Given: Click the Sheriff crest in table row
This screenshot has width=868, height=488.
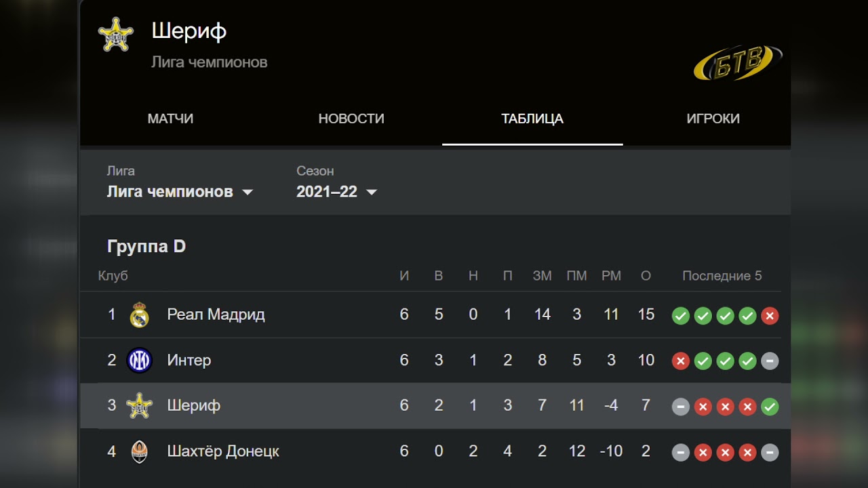Looking at the screenshot, I should coord(139,406).
